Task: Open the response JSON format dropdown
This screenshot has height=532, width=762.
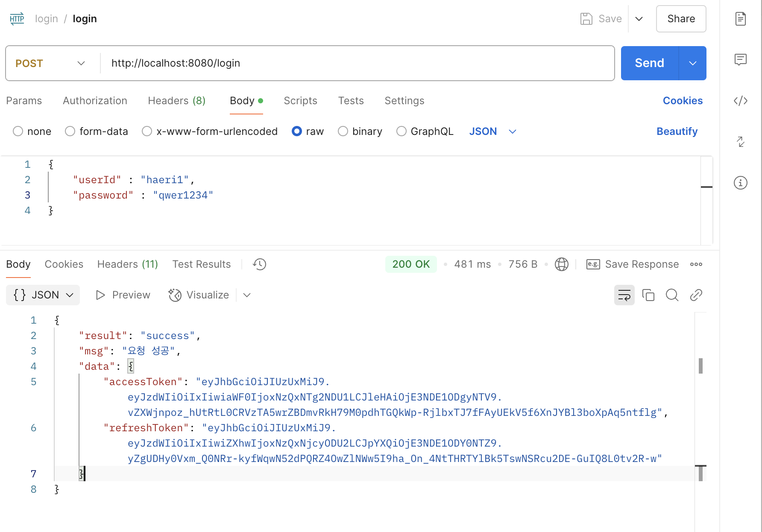Action: coord(43,295)
